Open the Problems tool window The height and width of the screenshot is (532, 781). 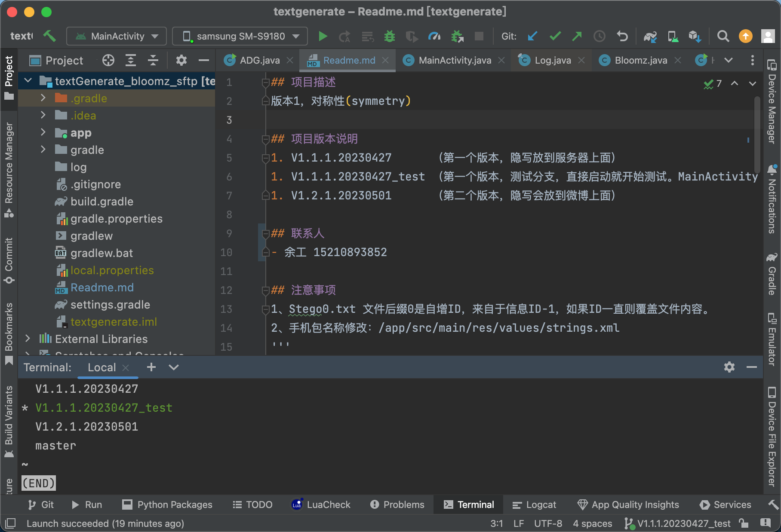pyautogui.click(x=397, y=504)
